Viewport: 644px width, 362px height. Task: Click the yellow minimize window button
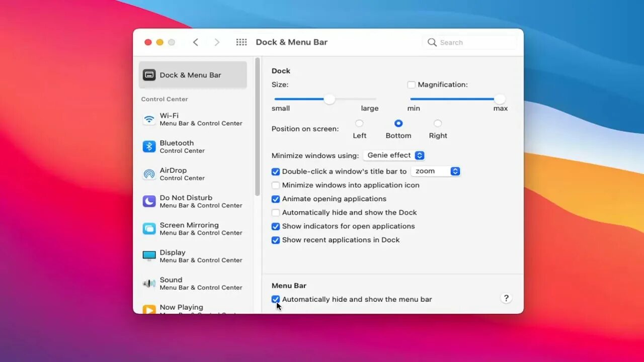(x=159, y=42)
